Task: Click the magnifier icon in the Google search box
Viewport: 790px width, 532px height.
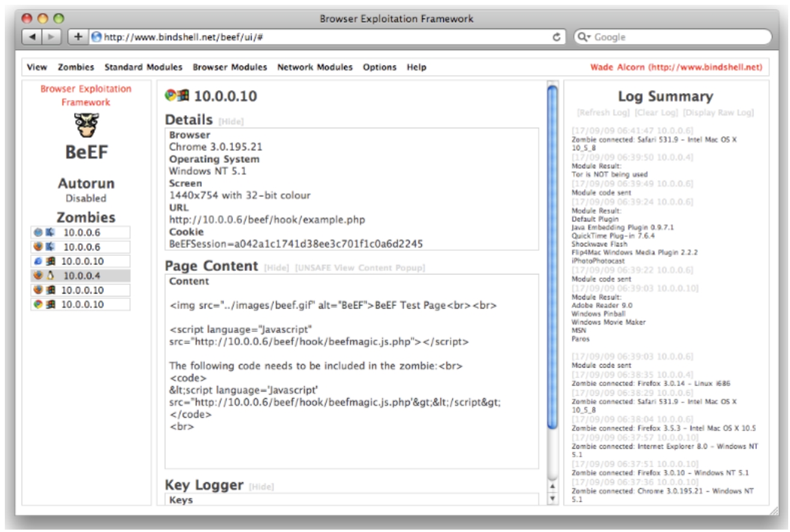Action: [x=585, y=37]
